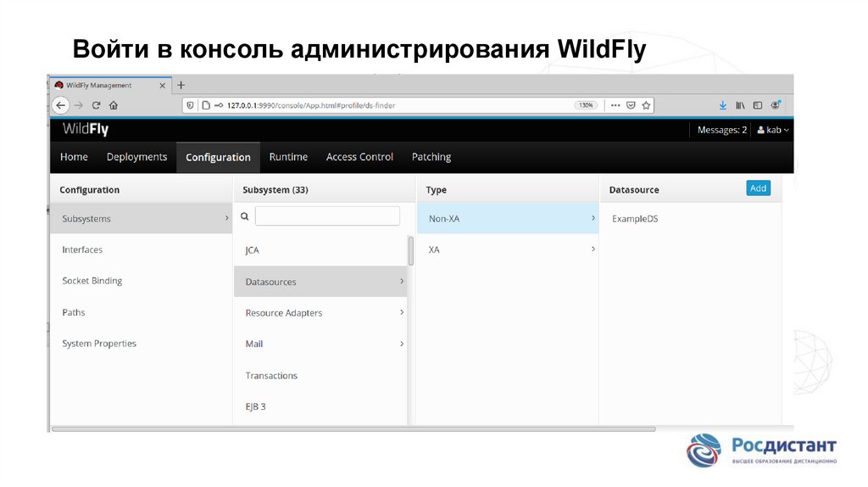This screenshot has width=868, height=487.
Task: Click the browser forward arrow button
Action: point(79,105)
